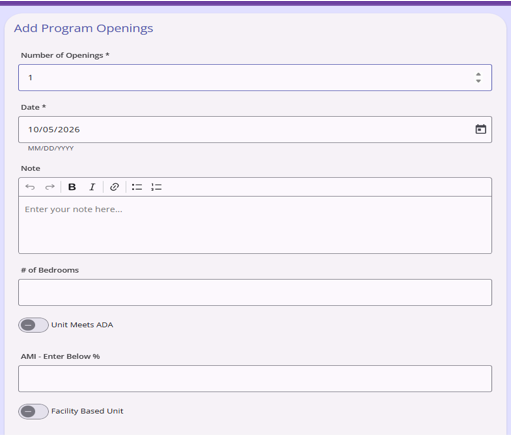Toggle bold formatting in Note editor
This screenshot has width=511, height=435.
72,187
